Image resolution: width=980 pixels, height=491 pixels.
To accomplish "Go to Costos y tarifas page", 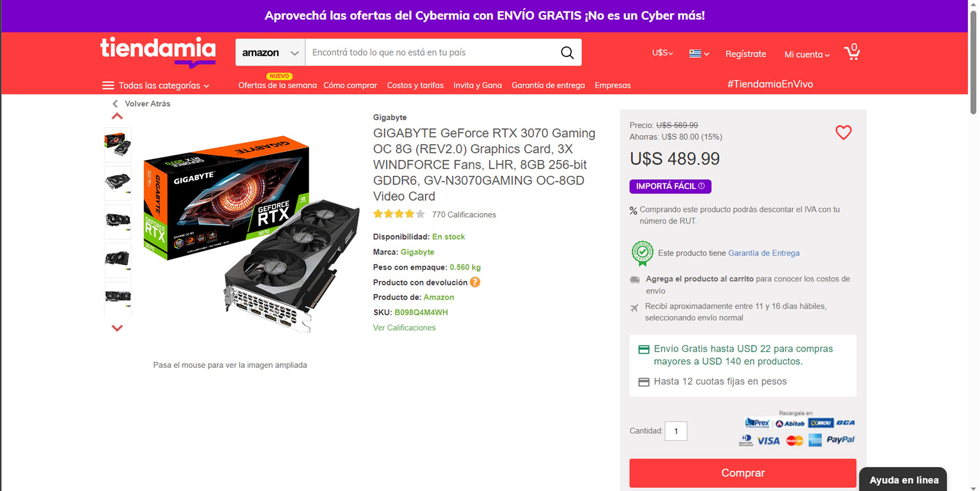I will point(415,85).
